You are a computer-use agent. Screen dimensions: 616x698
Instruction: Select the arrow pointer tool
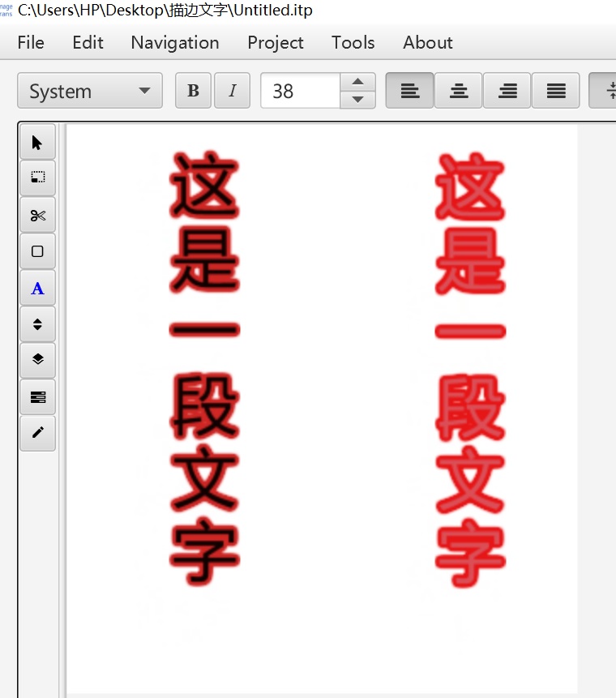(x=37, y=143)
